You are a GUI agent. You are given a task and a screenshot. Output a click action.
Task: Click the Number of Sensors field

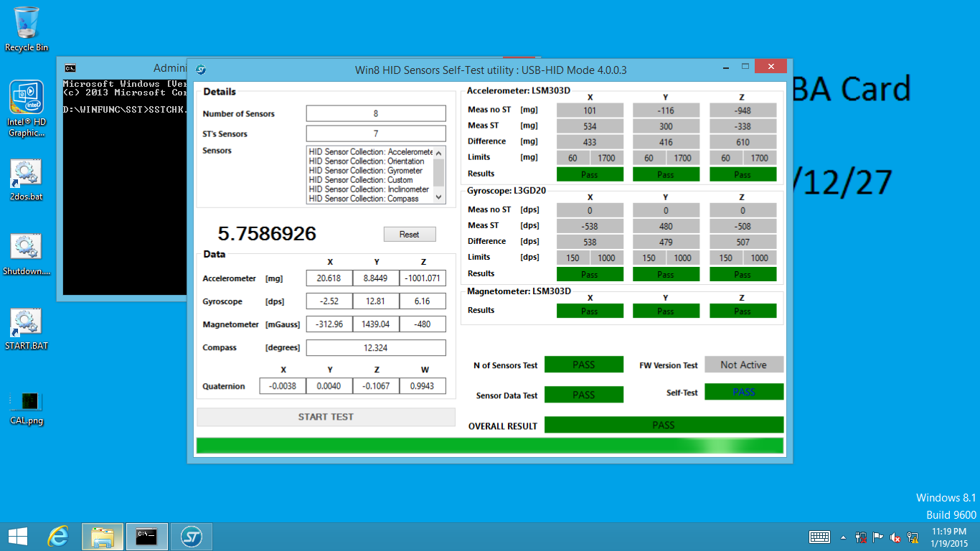[x=376, y=113]
